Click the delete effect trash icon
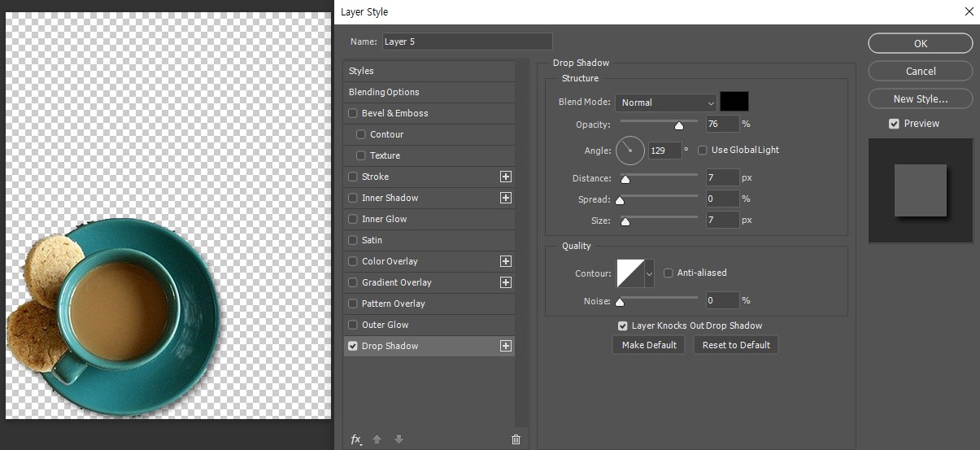The height and width of the screenshot is (450, 980). (516, 439)
